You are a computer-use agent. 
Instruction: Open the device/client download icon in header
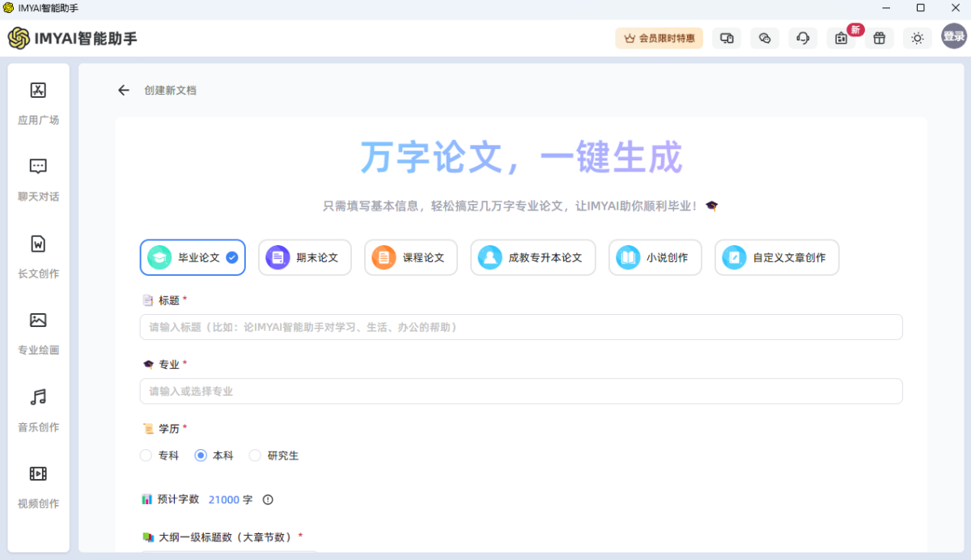[727, 38]
